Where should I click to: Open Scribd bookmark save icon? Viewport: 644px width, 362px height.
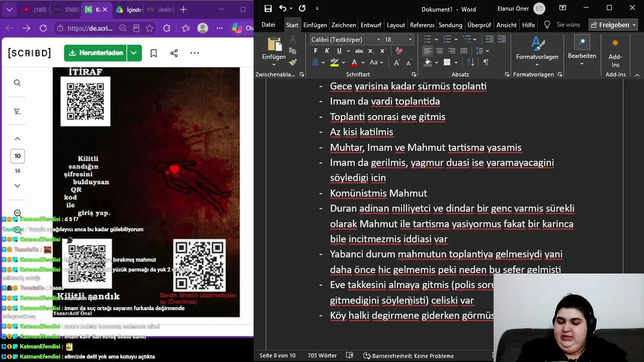coord(153,53)
